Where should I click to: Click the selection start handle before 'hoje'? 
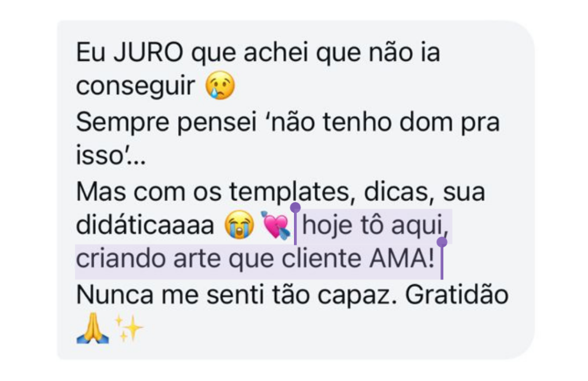(295, 224)
